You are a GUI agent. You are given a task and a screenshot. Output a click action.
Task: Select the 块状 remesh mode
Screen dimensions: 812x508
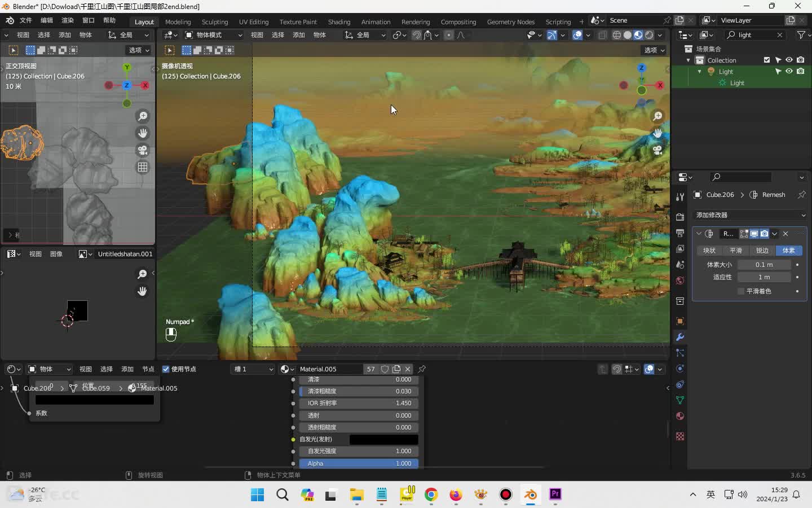[709, 251]
